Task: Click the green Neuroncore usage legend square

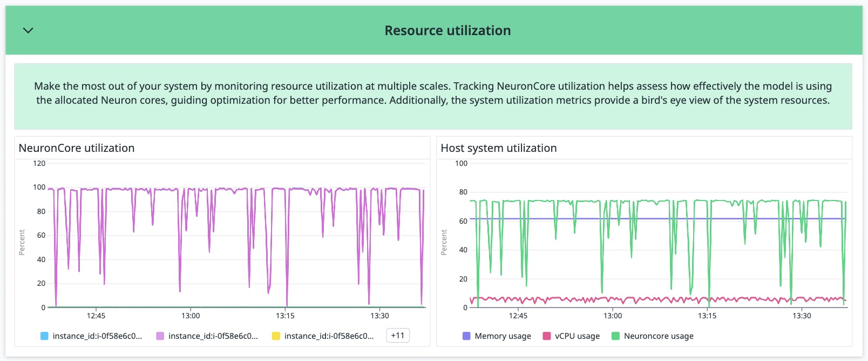Action: click(615, 336)
